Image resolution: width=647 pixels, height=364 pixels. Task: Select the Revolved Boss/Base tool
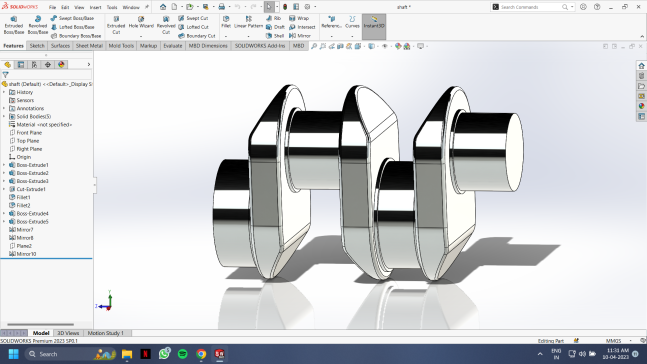[38, 25]
